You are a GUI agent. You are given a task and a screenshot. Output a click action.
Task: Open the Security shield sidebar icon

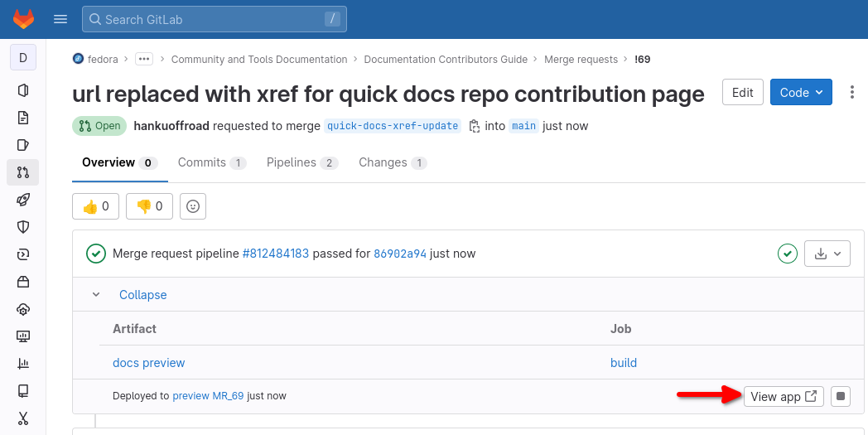(23, 227)
